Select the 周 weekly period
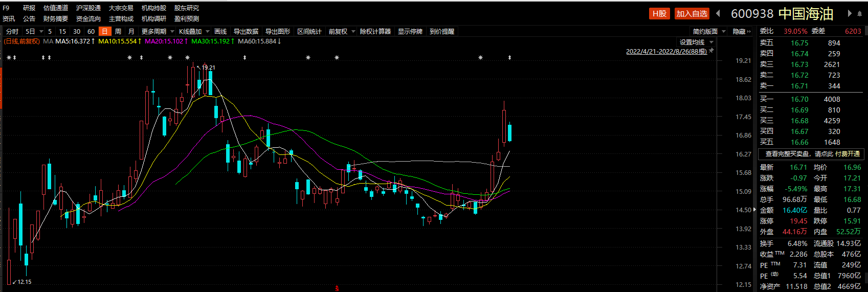 [118, 31]
